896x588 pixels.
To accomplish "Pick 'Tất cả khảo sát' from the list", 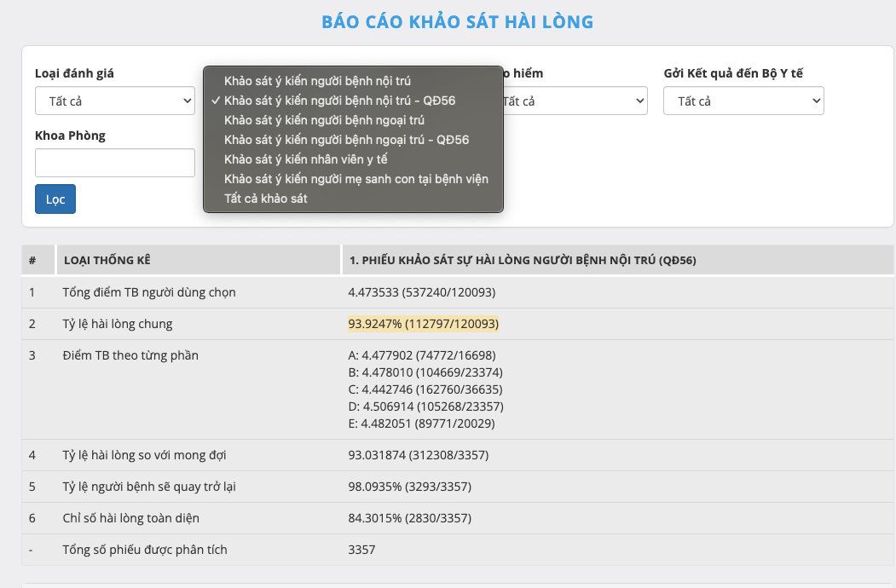I will pos(265,199).
